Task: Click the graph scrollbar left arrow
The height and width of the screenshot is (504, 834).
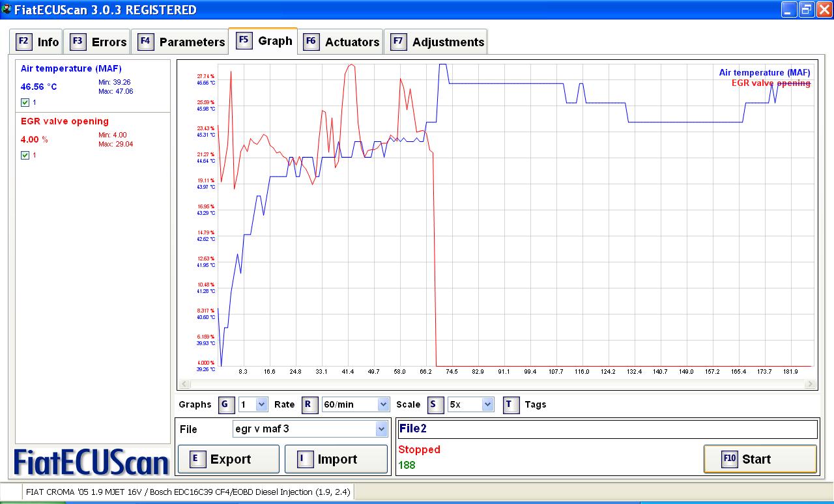Action: point(185,384)
